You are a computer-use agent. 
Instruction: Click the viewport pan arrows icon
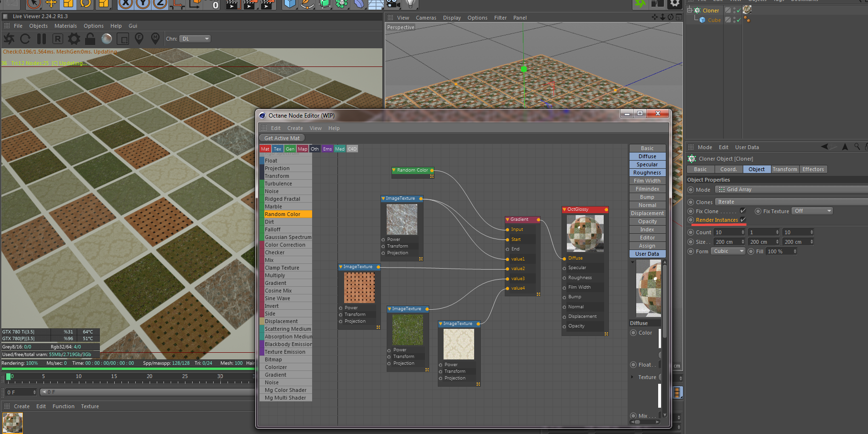[655, 17]
